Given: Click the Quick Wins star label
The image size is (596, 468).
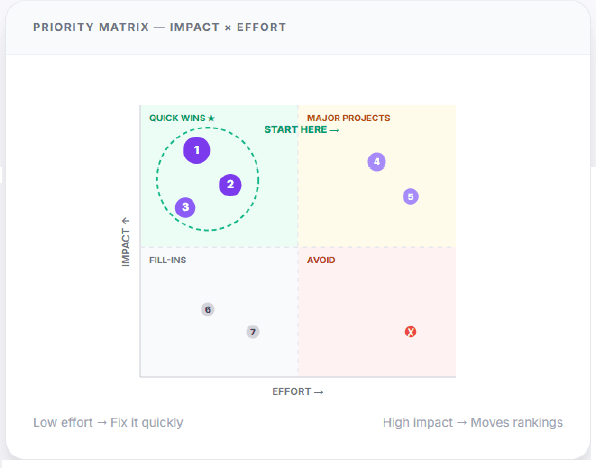Looking at the screenshot, I should [x=182, y=118].
